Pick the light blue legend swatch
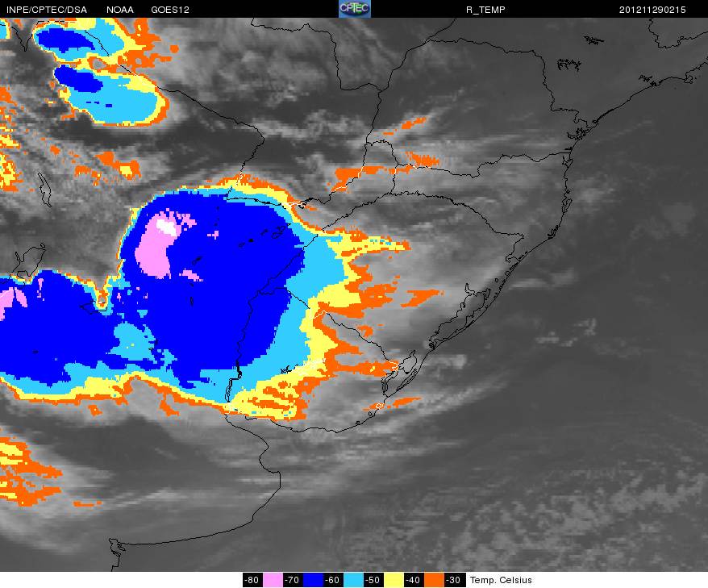This screenshot has width=708, height=588. [353, 580]
